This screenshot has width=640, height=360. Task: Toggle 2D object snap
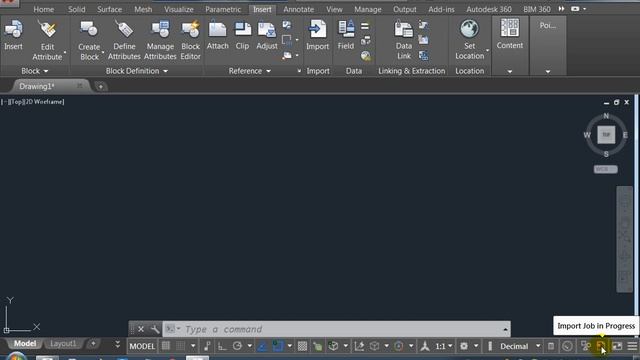[278, 346]
